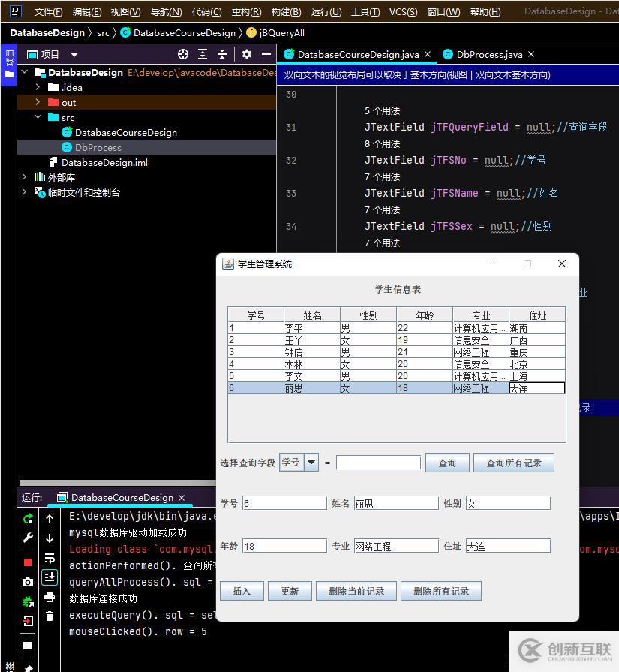This screenshot has height=672, width=619.
Task: Click the camera thread dump icon
Action: (x=28, y=582)
